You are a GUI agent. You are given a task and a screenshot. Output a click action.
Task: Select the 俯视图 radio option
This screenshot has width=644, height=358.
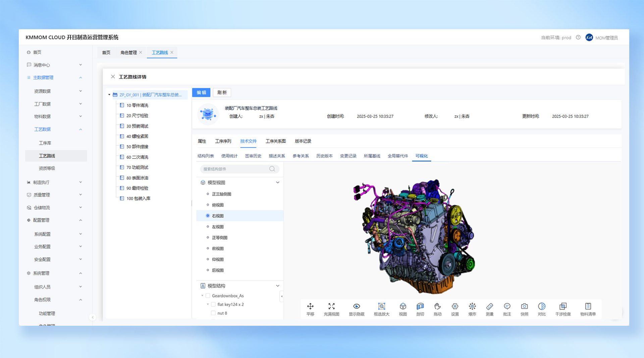pyautogui.click(x=208, y=205)
